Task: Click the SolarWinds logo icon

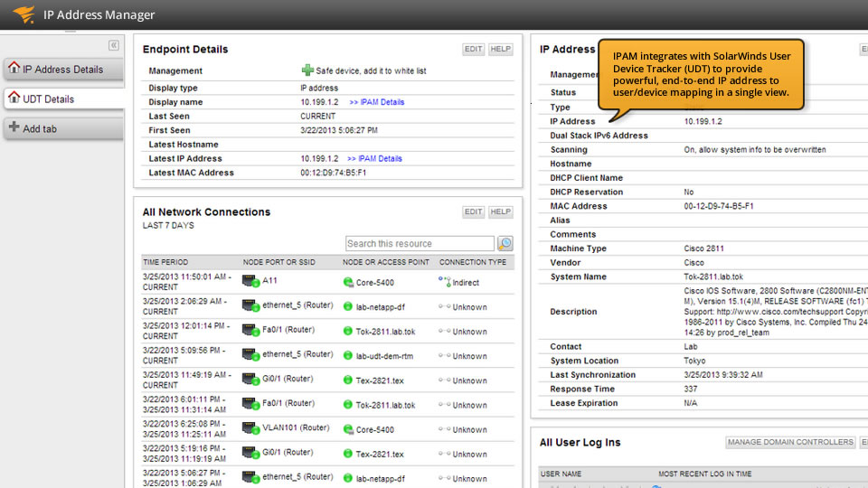Action: pos(24,14)
